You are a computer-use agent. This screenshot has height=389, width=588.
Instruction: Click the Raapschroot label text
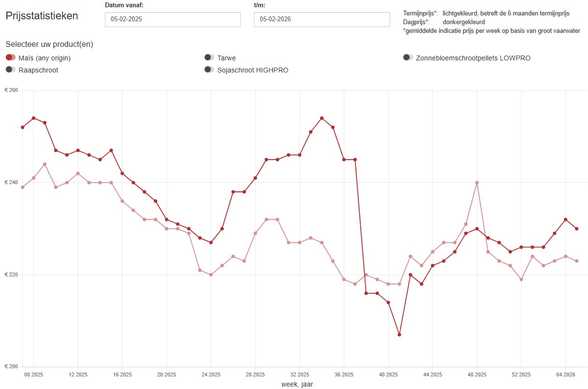(x=38, y=70)
